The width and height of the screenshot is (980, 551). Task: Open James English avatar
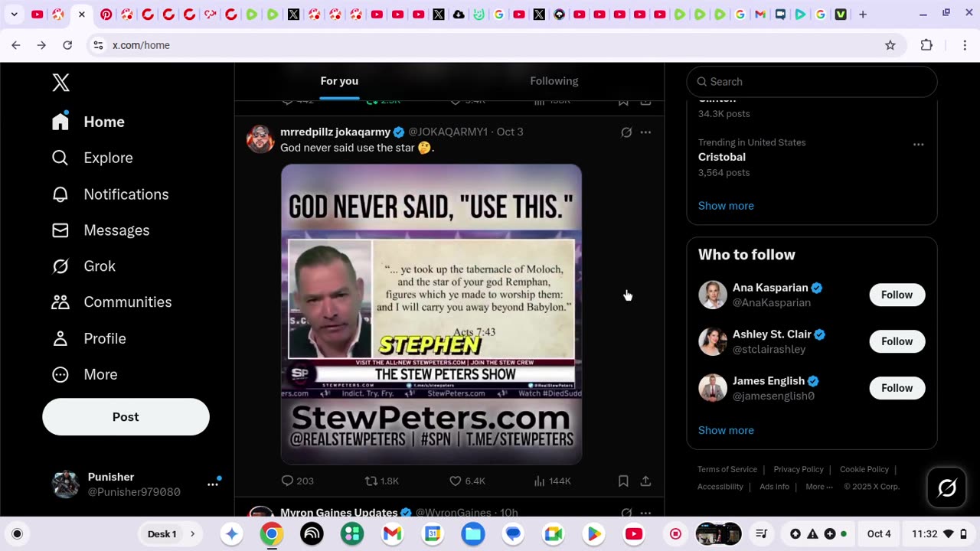click(713, 388)
